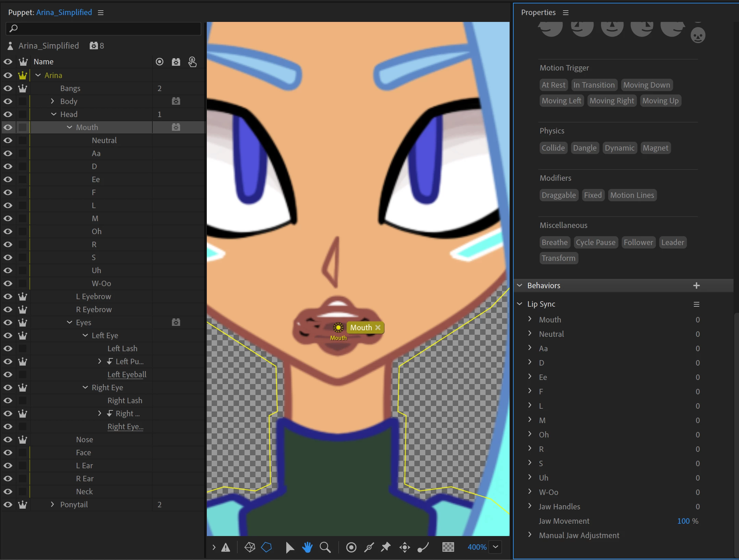Toggle mesh outline display icon
Image resolution: width=739 pixels, height=560 pixels.
coord(266,547)
